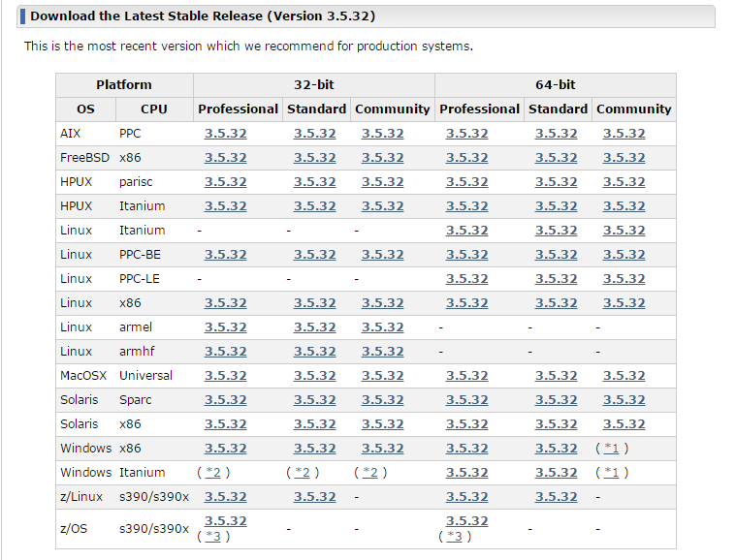Open footnote *1 in Windows x86 row
This screenshot has width=736, height=560.
point(612,449)
